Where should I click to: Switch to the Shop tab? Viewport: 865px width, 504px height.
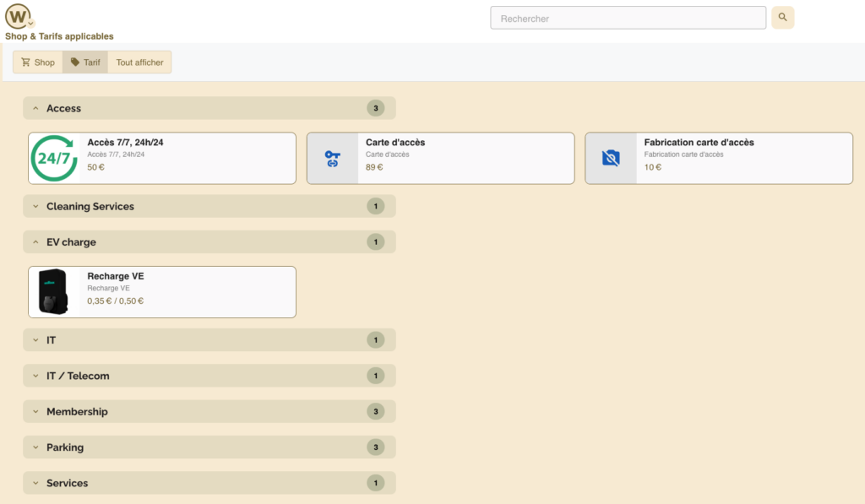38,62
